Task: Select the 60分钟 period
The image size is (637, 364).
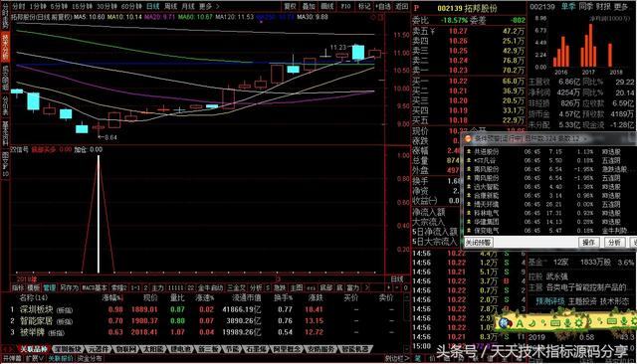Action: [131, 7]
